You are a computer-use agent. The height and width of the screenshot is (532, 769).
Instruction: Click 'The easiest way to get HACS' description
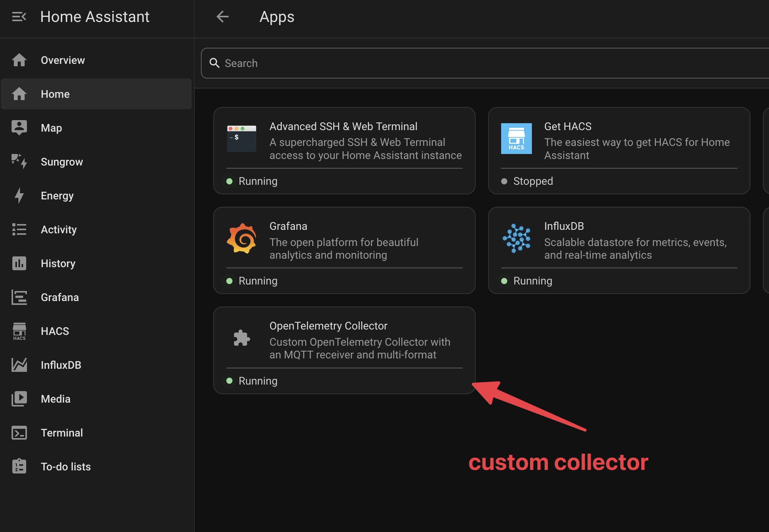(x=637, y=149)
